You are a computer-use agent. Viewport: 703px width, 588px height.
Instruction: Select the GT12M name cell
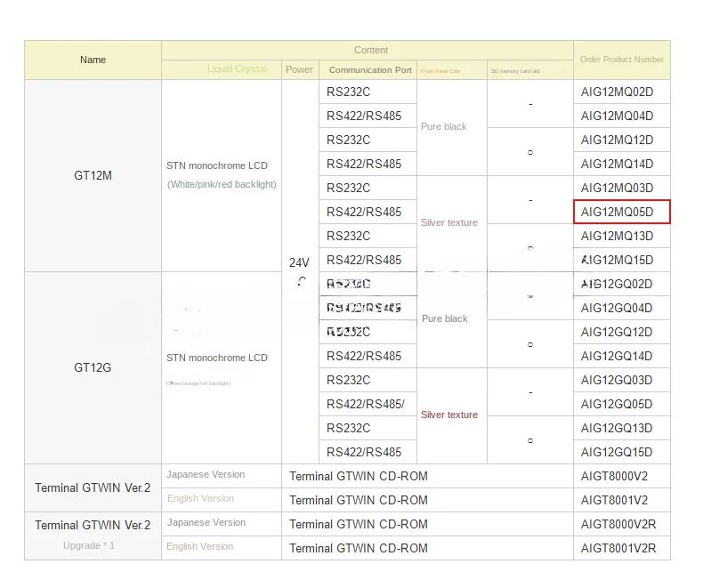click(93, 175)
